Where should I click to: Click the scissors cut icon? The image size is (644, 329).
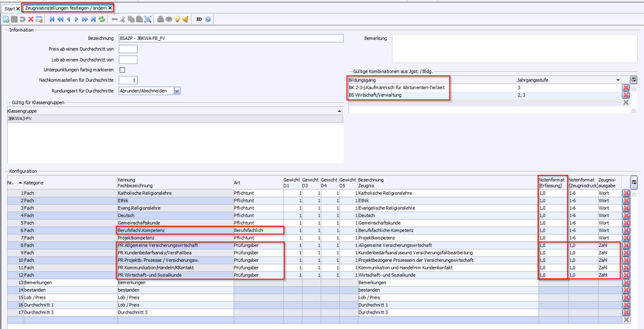pyautogui.click(x=122, y=19)
